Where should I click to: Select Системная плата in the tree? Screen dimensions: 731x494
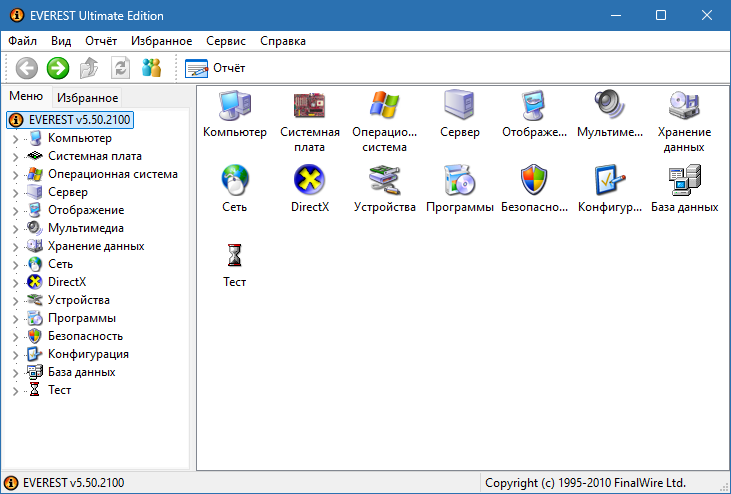[x=95, y=156]
